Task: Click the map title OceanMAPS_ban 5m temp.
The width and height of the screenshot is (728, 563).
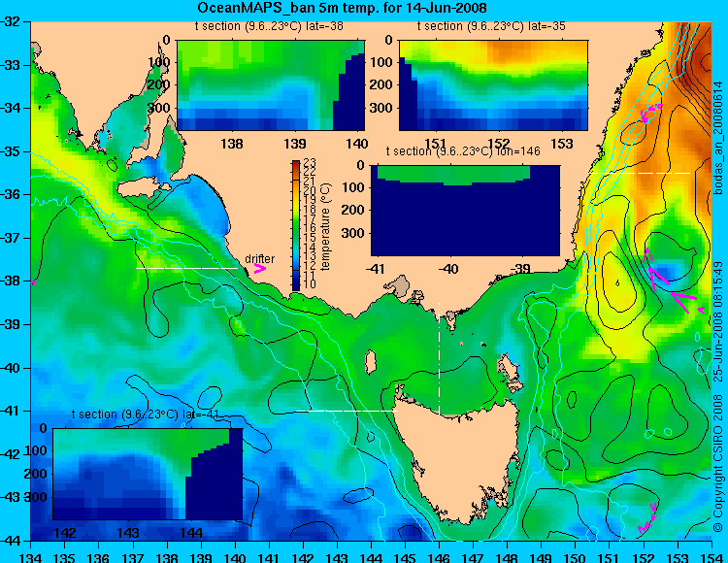Action: [x=342, y=8]
